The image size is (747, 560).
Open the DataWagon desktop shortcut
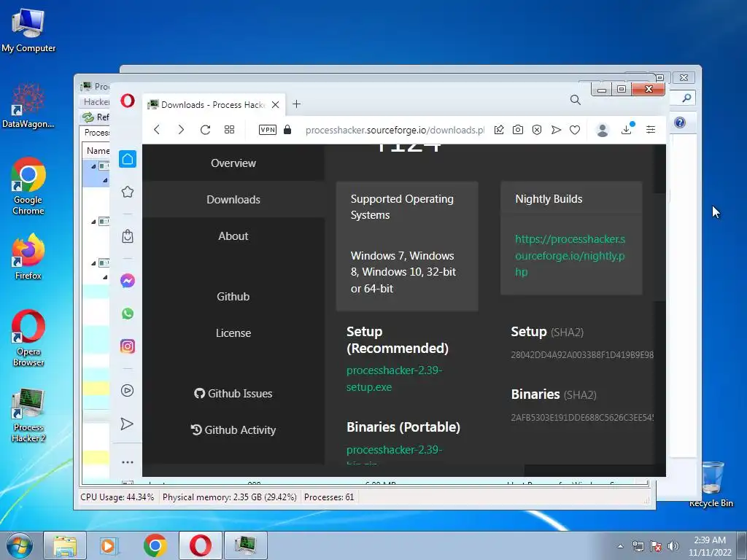(x=28, y=105)
